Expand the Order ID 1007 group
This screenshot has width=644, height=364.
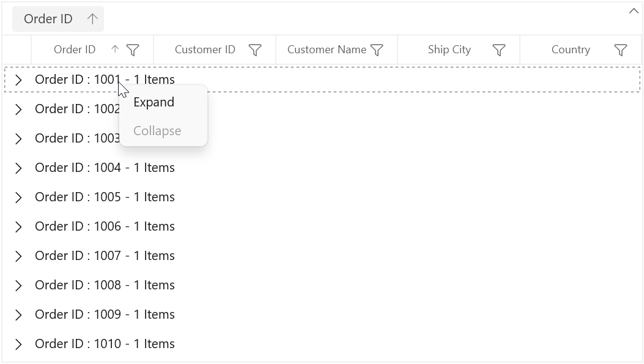point(18,256)
